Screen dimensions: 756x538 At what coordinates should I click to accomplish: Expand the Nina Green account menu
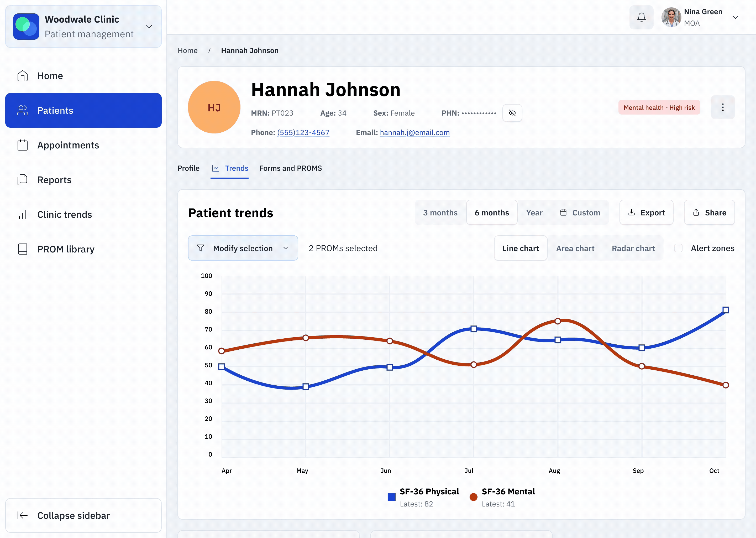pyautogui.click(x=736, y=17)
